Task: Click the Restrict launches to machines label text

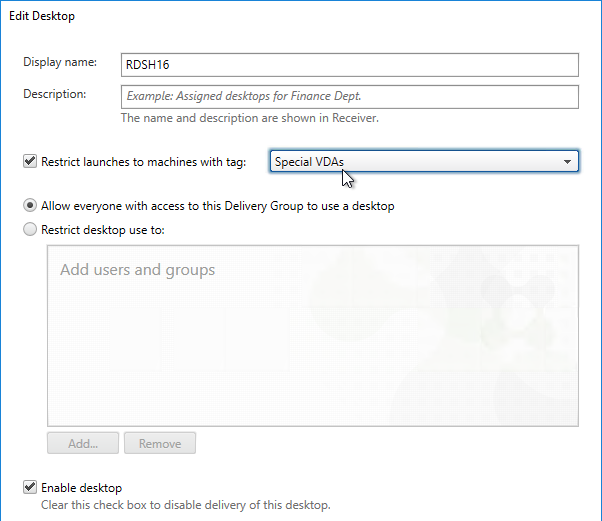Action: (143, 161)
